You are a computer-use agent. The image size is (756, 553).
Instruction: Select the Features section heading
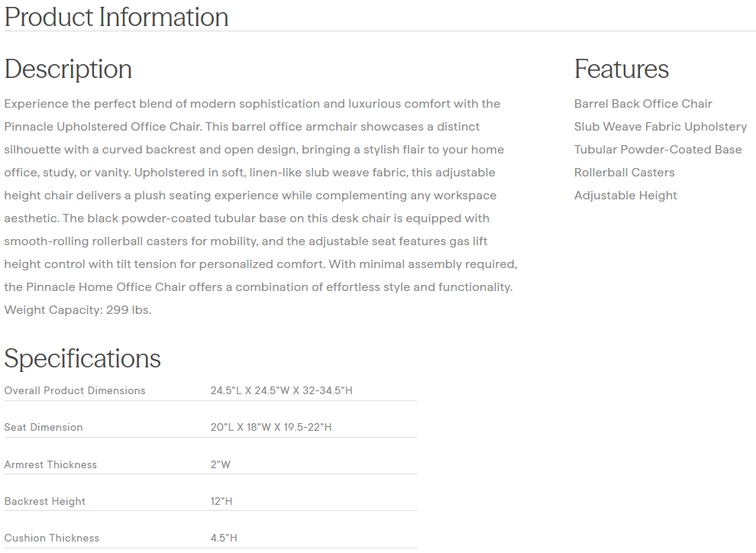point(621,69)
